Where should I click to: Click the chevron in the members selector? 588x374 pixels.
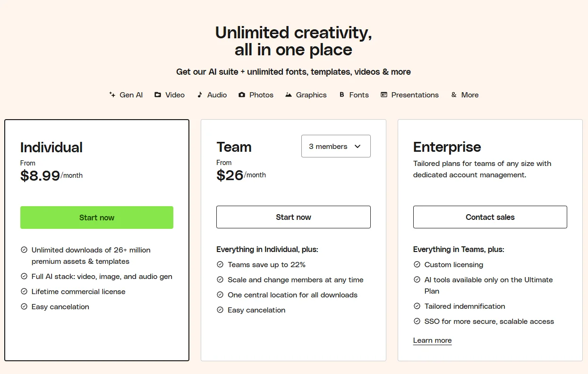[358, 146]
